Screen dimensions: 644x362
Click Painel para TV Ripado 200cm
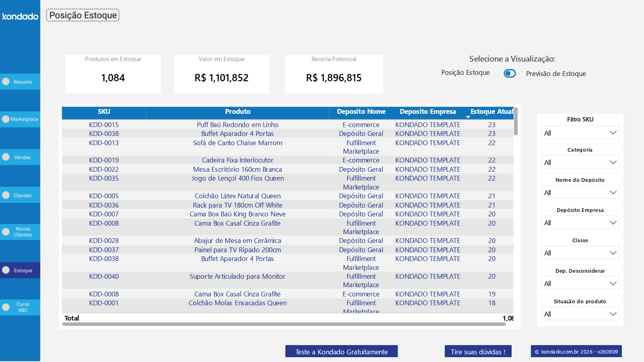(x=237, y=250)
